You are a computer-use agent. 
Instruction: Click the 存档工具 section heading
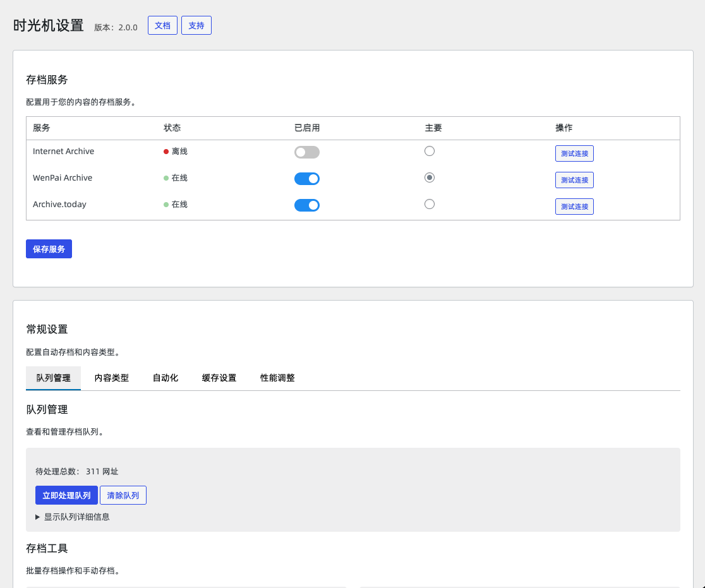pos(47,548)
